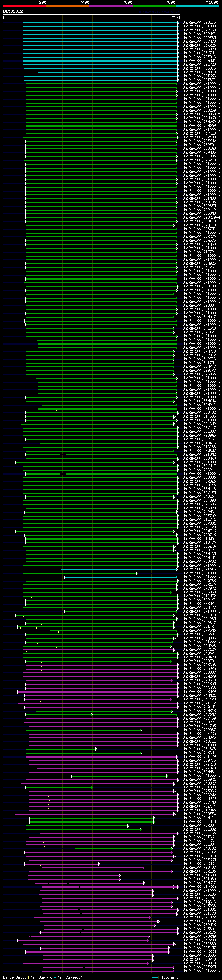Click label UniRef100_B0QZ59
This screenshot has height=980, width=222.
point(199,110)
